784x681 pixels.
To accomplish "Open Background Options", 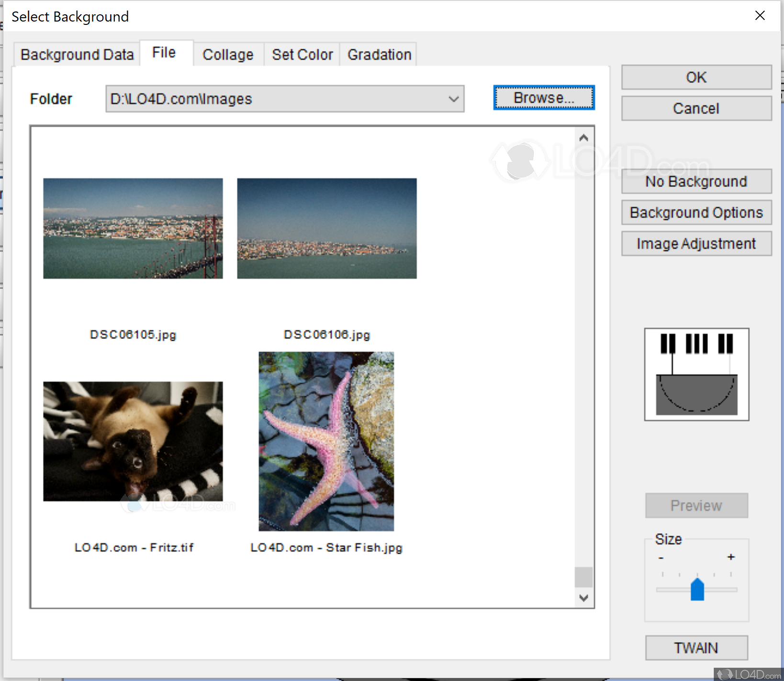I will [x=696, y=212].
